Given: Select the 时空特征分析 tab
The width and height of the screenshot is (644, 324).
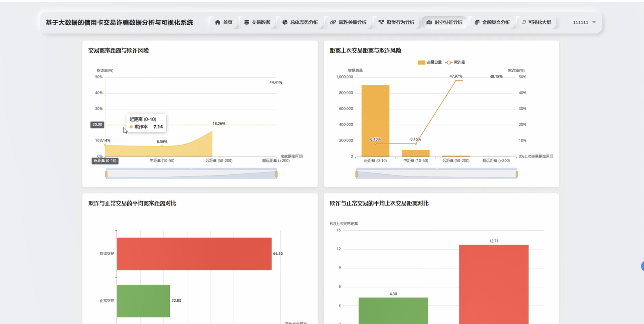Looking at the screenshot, I should [x=444, y=22].
